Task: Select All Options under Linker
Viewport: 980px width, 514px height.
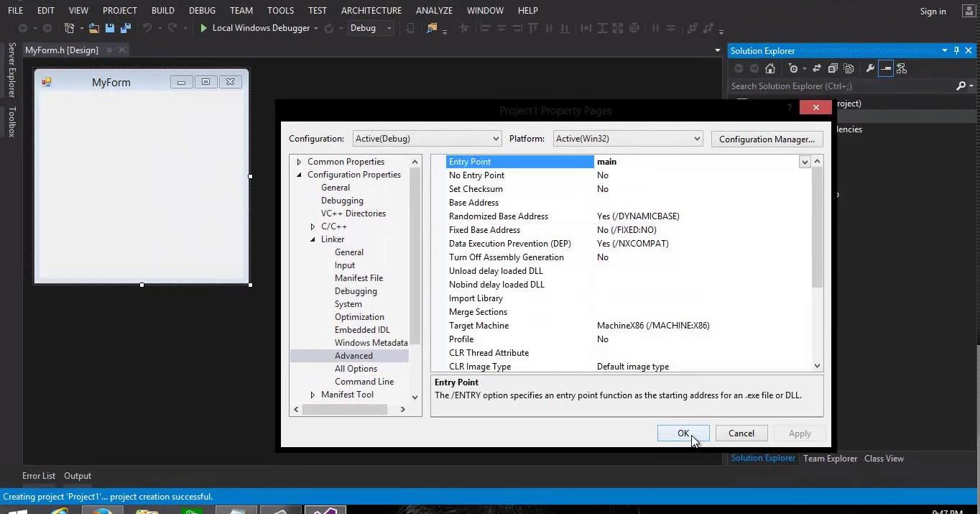Action: (356, 369)
